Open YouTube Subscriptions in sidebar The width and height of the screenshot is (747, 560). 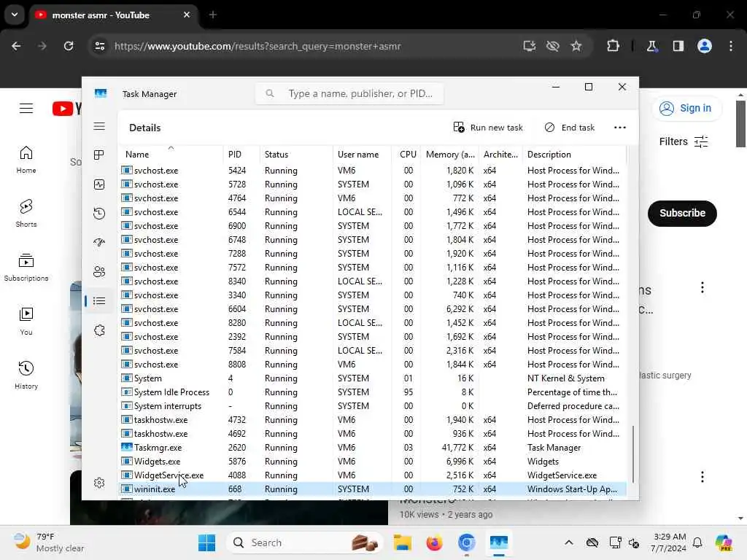[x=26, y=268]
